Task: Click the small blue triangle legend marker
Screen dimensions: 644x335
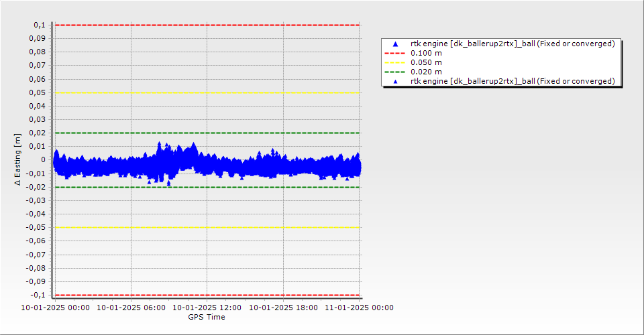Action: (x=395, y=81)
